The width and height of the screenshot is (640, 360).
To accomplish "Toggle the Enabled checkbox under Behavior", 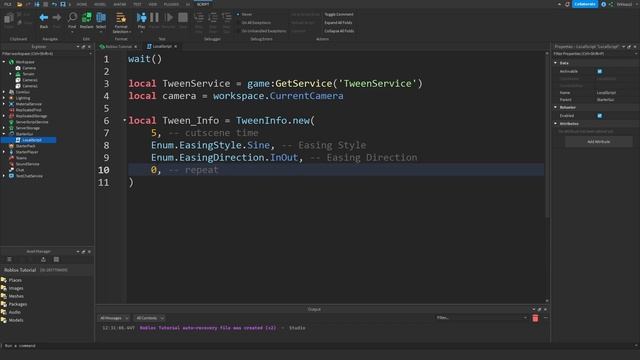I will pyautogui.click(x=600, y=116).
